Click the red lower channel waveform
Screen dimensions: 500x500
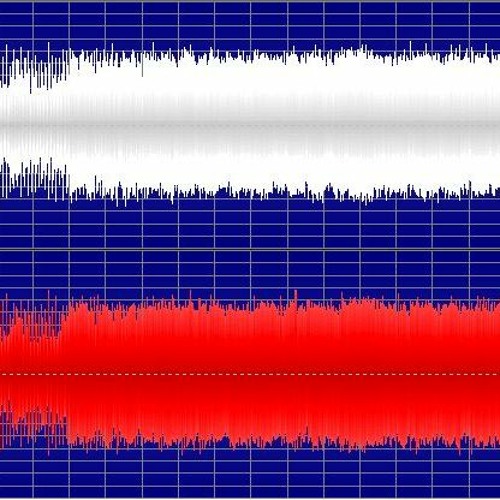click(250, 374)
